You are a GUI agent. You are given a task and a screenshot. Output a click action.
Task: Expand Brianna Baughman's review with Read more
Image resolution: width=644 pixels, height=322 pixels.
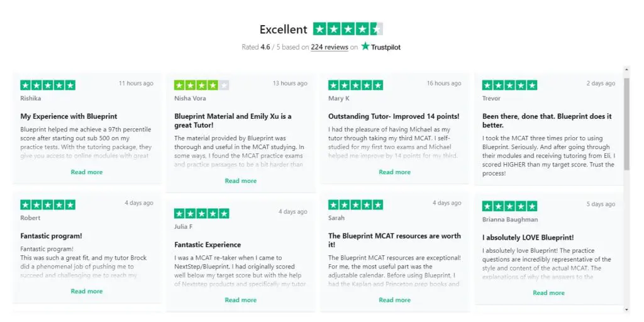click(548, 293)
